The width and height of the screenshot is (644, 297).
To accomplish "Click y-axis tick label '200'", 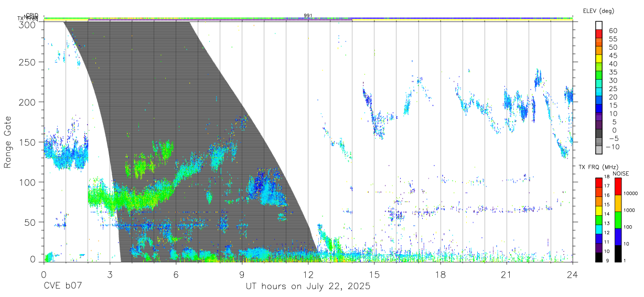I will pos(27,102).
